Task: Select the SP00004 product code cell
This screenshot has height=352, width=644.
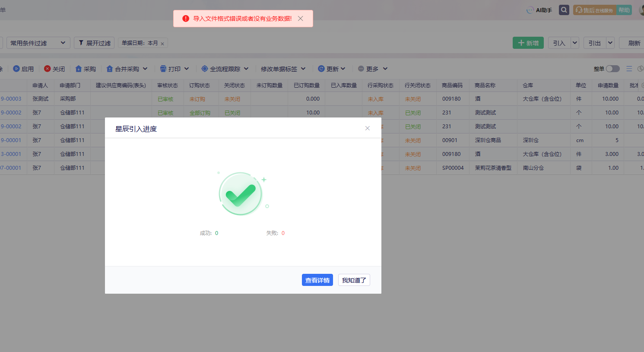Action: pyautogui.click(x=453, y=168)
